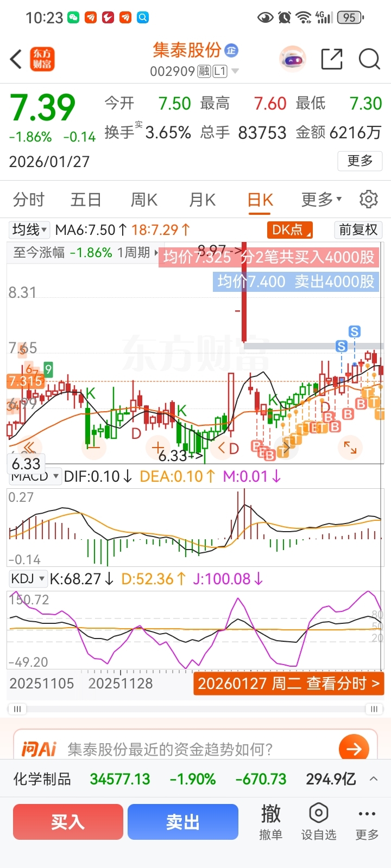Image resolution: width=391 pixels, height=868 pixels.
Task: Tap the WeChat status bar icon
Action: tap(73, 17)
